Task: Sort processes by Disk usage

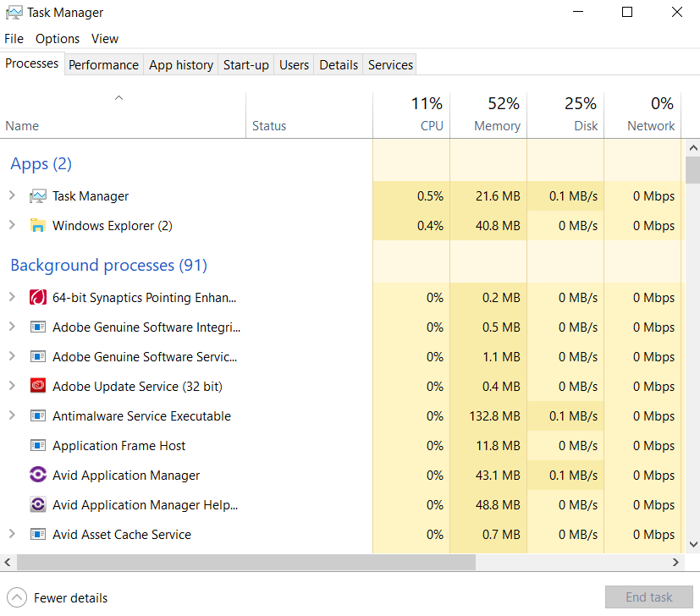Action: pos(565,115)
